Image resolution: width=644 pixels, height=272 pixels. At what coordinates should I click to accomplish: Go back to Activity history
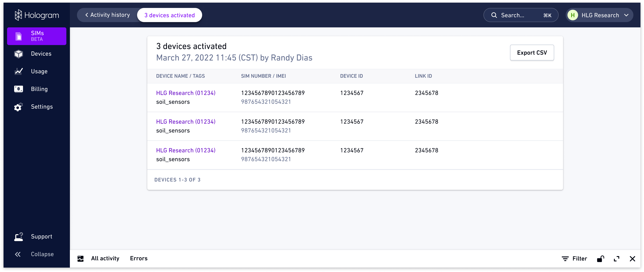pyautogui.click(x=107, y=15)
